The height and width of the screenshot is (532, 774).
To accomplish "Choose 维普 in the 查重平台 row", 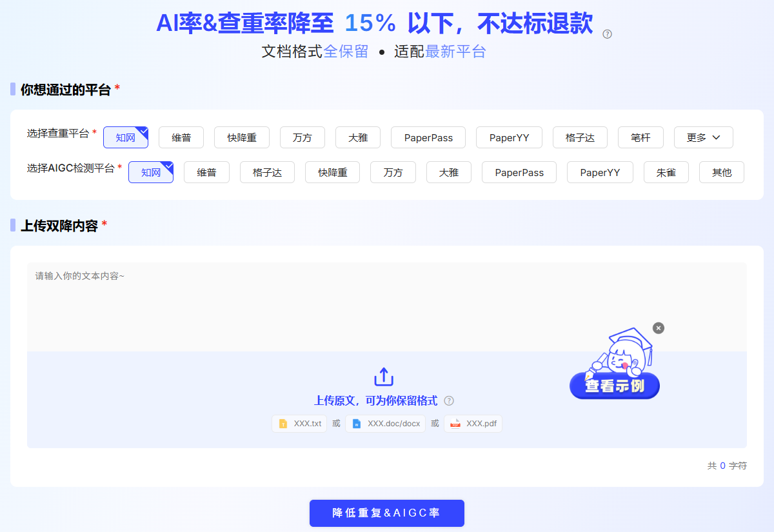I will coord(181,137).
